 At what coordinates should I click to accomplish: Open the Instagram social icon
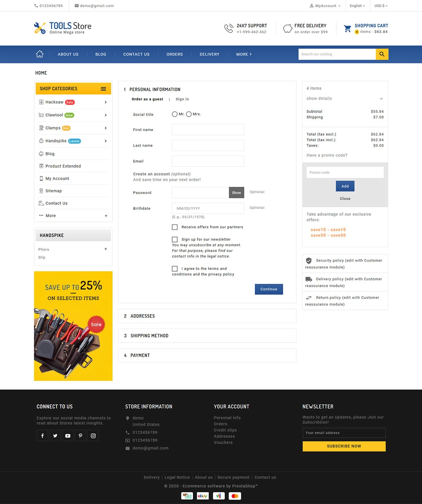coord(93,436)
